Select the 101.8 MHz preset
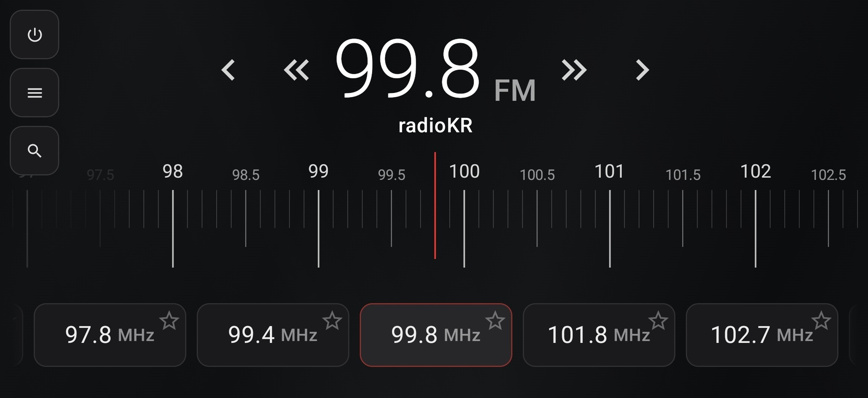 599,335
